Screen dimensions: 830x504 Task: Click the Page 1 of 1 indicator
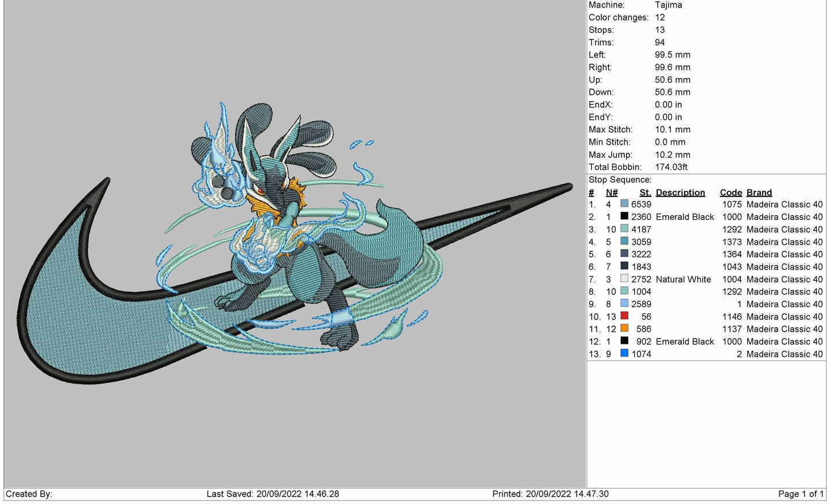point(801,494)
